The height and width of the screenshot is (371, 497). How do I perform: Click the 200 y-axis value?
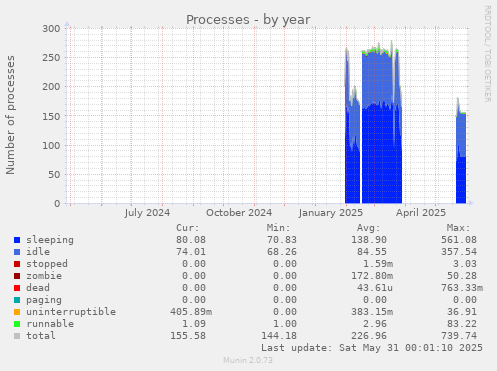tap(51, 87)
